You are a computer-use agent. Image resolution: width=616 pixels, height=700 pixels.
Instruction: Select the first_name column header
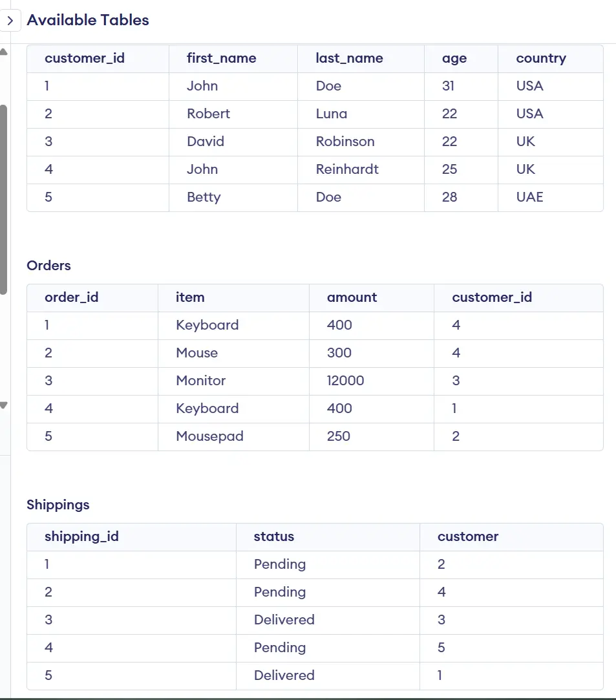(221, 58)
